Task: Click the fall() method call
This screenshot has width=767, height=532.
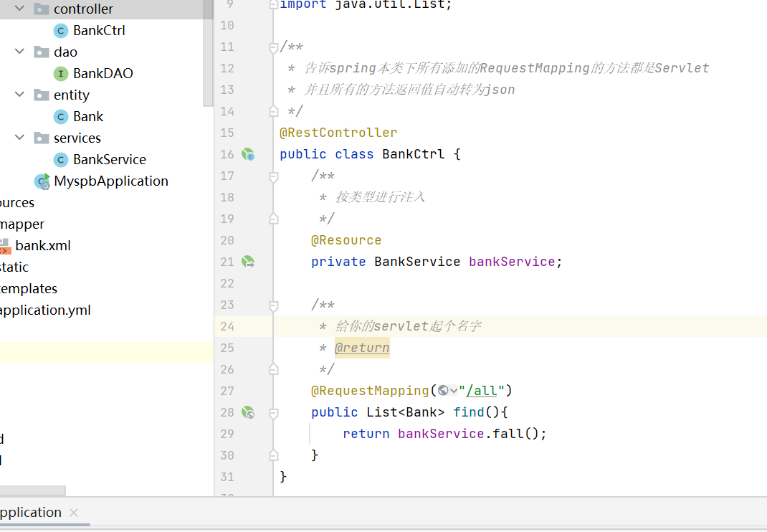Action: tap(515, 434)
